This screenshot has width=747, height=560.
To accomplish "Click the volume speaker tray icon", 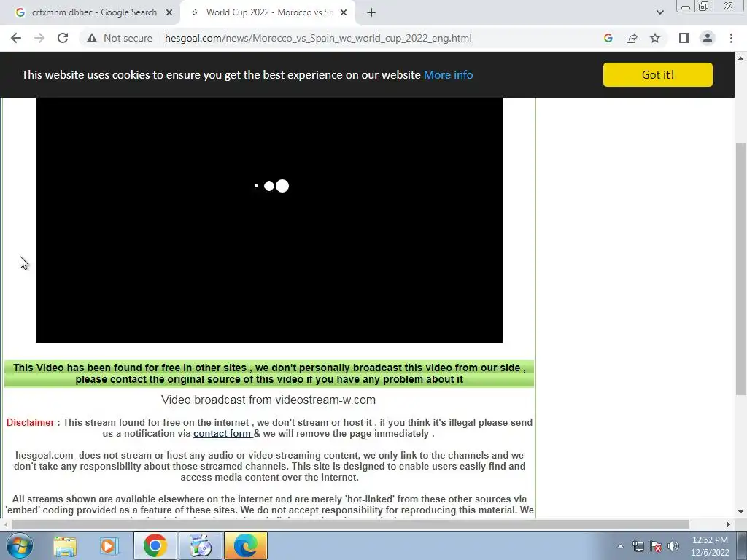I will tap(673, 546).
